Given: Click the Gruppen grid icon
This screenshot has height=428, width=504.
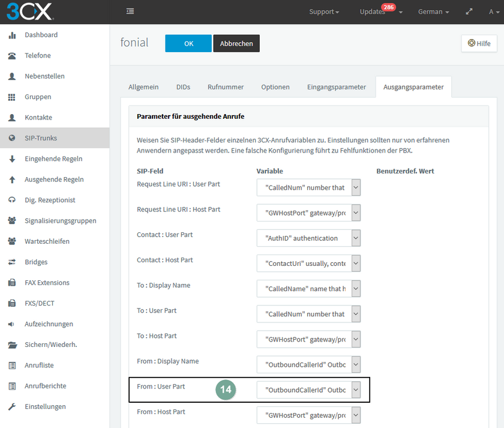Looking at the screenshot, I should (12, 97).
